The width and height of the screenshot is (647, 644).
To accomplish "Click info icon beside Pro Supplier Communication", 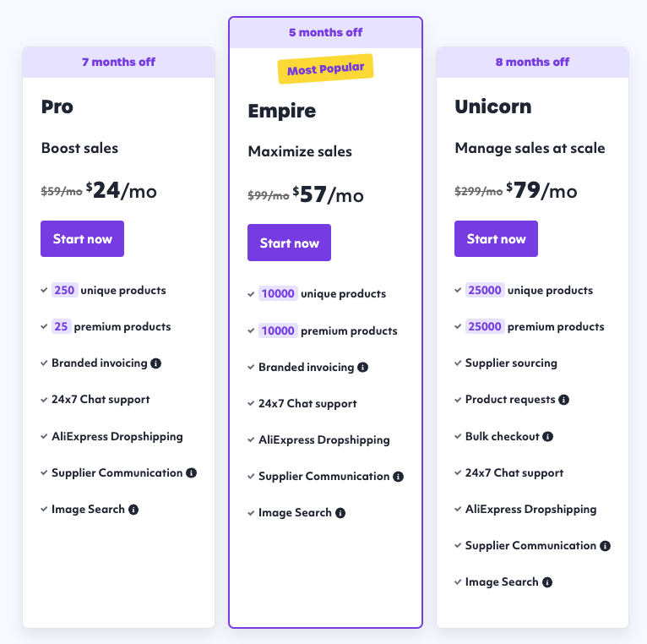I will point(191,473).
